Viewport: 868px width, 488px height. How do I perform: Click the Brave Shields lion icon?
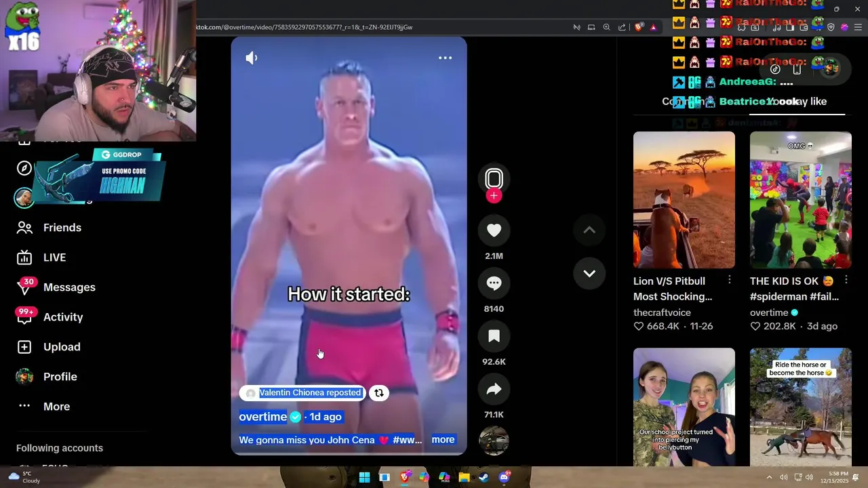pyautogui.click(x=639, y=27)
